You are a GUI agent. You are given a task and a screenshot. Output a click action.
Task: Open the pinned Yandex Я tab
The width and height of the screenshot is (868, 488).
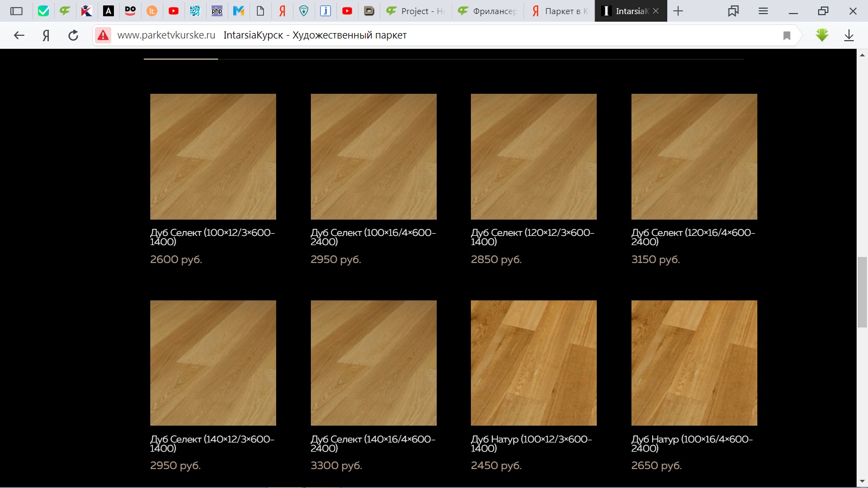pos(282,11)
